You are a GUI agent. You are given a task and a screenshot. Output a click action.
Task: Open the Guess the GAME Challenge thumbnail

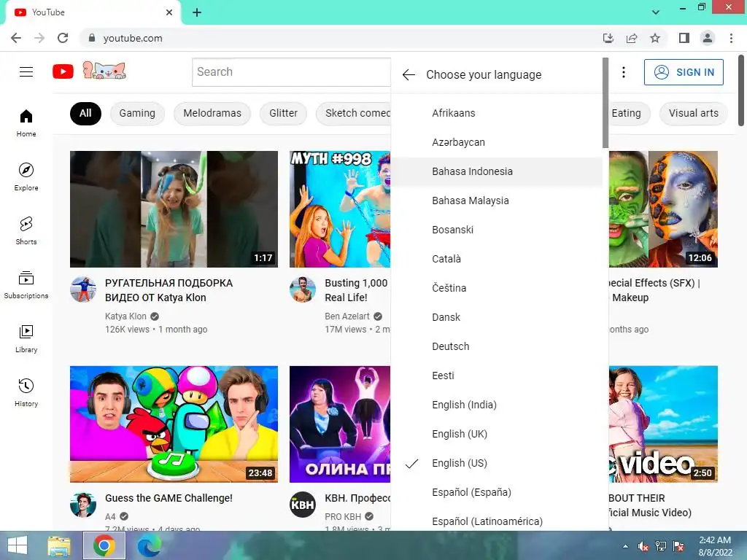tap(174, 424)
